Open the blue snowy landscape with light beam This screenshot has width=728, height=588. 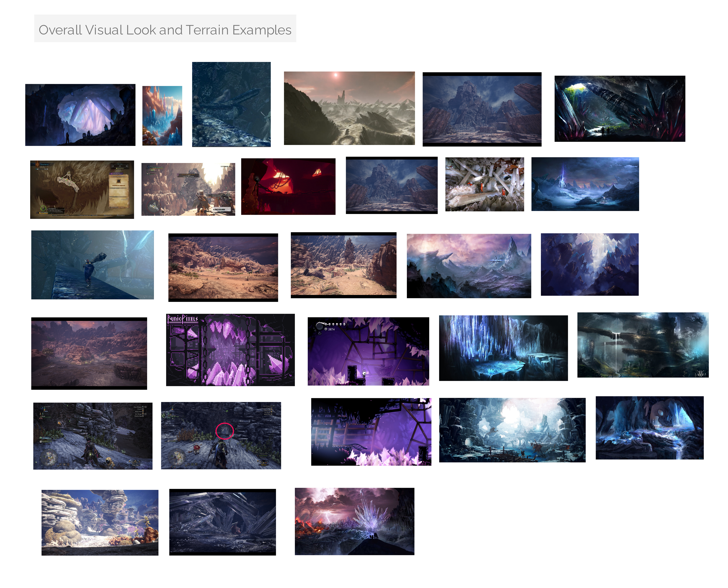tap(585, 184)
